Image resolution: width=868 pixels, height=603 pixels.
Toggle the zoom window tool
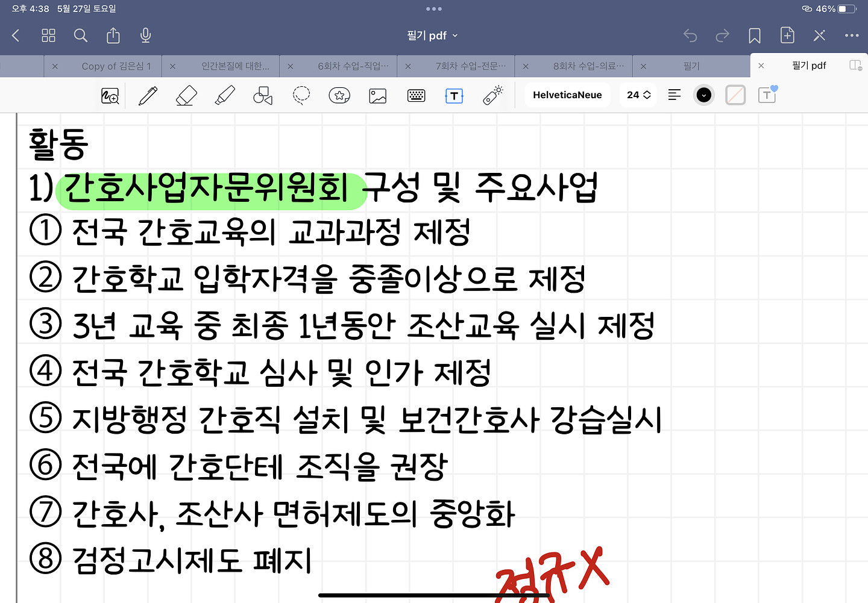tap(110, 96)
